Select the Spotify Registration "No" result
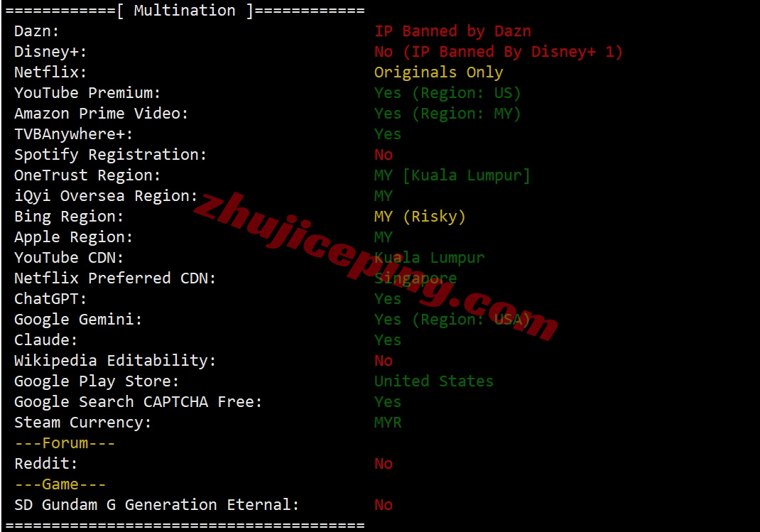This screenshot has height=532, width=760. [x=384, y=155]
